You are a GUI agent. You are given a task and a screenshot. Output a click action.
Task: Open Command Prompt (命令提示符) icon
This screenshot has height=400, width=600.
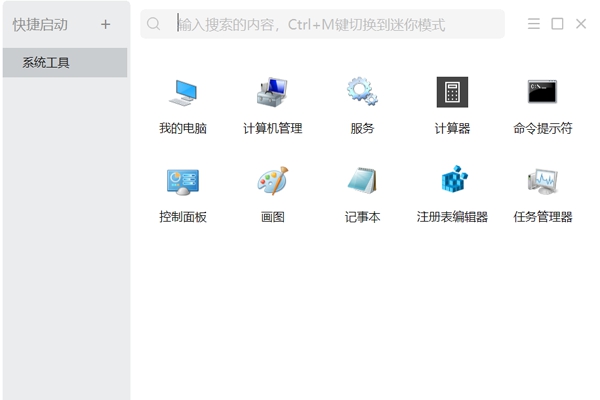542,93
